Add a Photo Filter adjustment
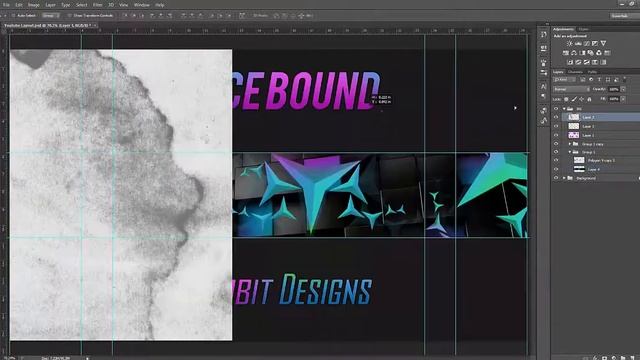This screenshot has height=360, width=640. coord(591,53)
